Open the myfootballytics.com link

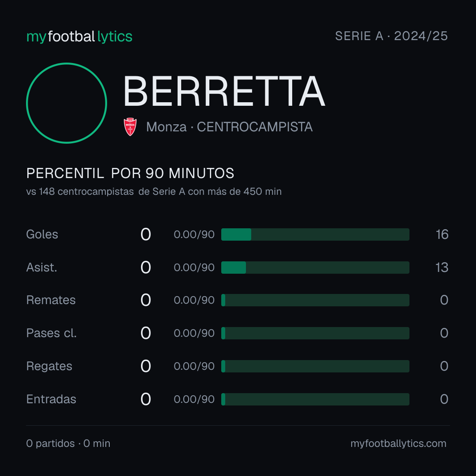398,443
